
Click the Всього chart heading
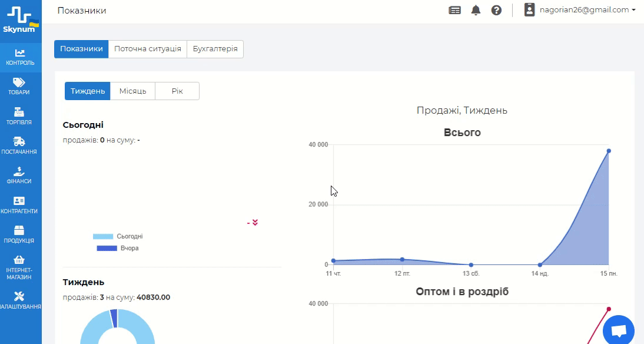(462, 133)
